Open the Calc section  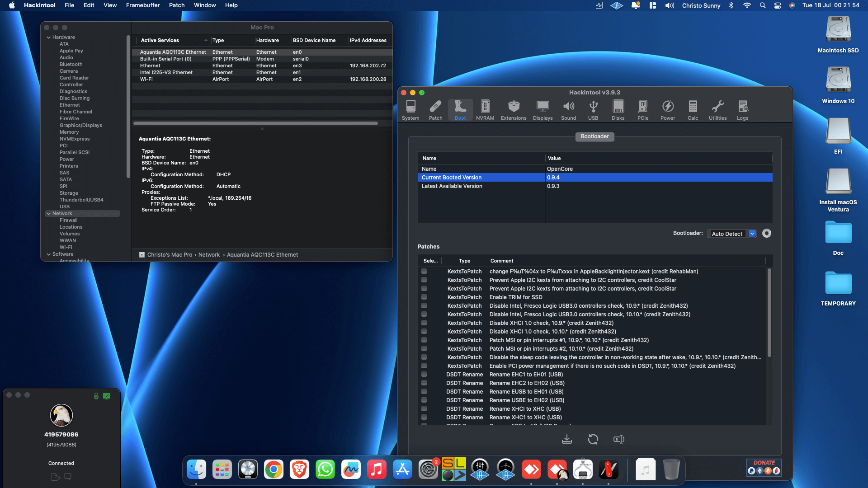coord(693,110)
